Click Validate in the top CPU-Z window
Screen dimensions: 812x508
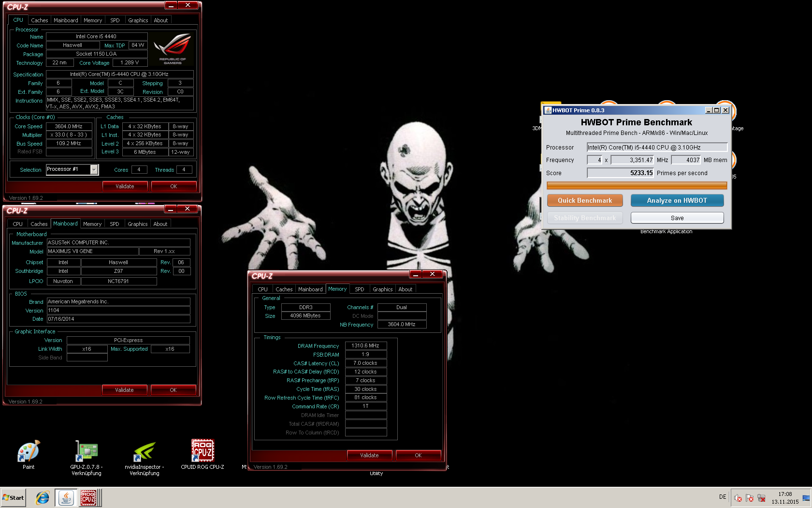(x=125, y=186)
